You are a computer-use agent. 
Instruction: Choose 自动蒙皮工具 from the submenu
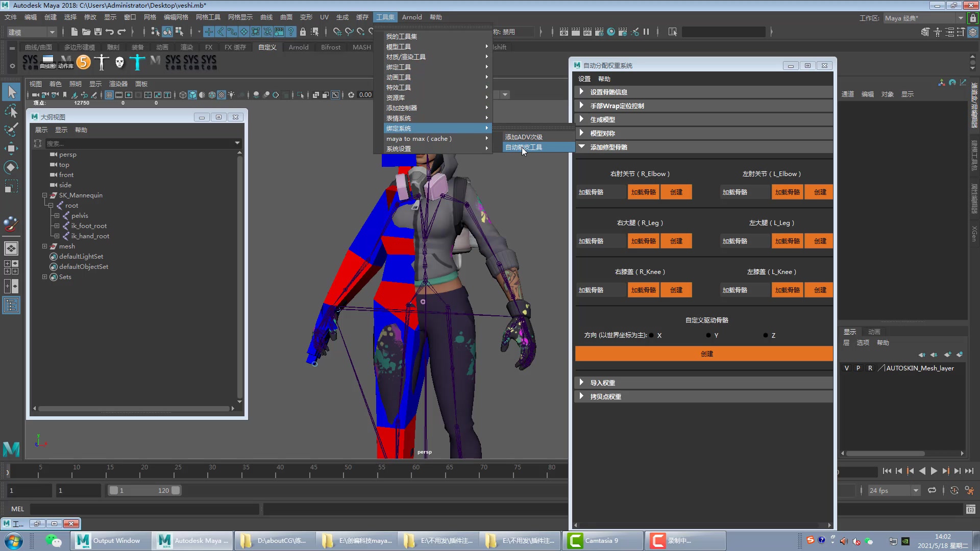pyautogui.click(x=524, y=147)
